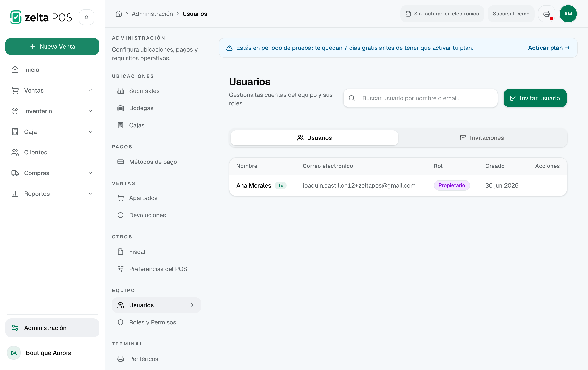Start a Nueva Venta
The height and width of the screenshot is (370, 588).
pyautogui.click(x=52, y=46)
